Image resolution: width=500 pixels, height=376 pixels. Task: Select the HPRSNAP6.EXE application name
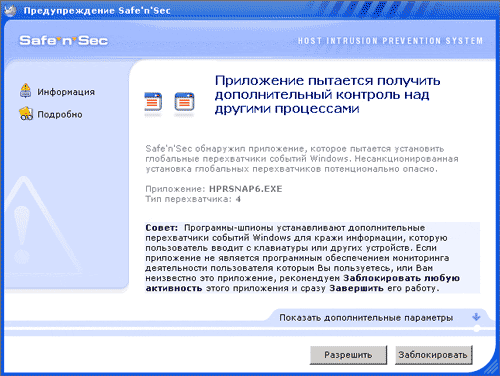(x=245, y=189)
